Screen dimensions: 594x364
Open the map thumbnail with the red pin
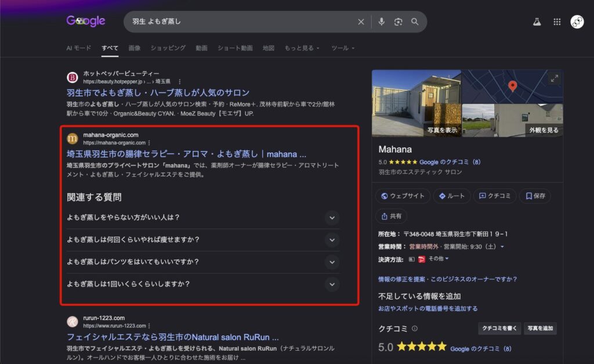point(512,86)
